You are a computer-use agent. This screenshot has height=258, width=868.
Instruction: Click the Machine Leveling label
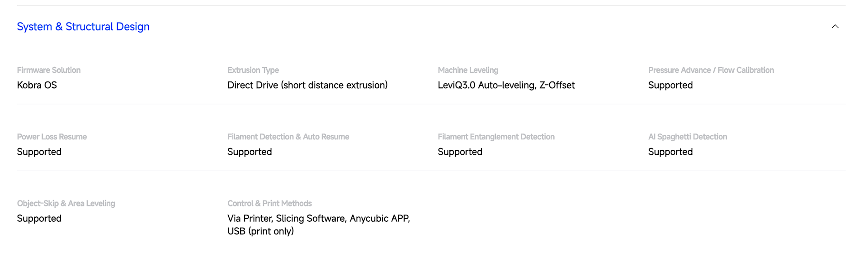coord(468,70)
